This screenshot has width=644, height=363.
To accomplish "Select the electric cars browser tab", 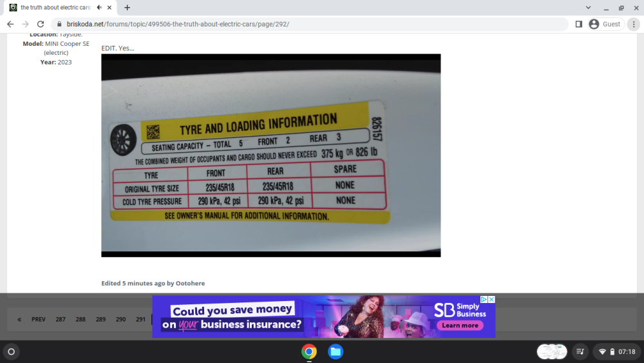I will [55, 7].
